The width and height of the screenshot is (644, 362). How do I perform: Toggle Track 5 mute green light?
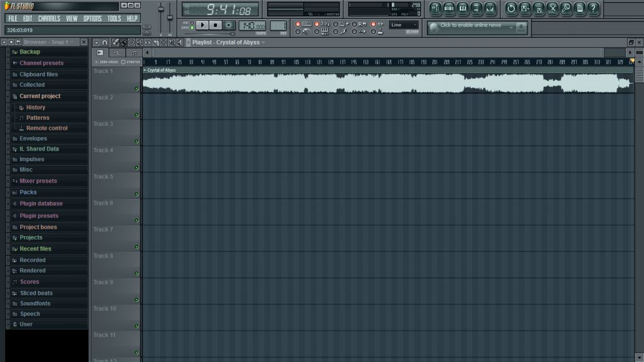pyautogui.click(x=136, y=194)
